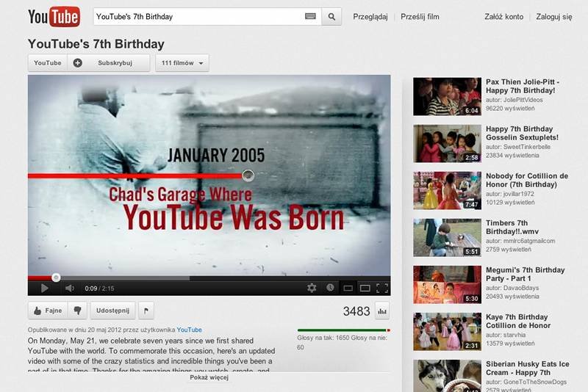Click the view count 3483

click(x=356, y=311)
